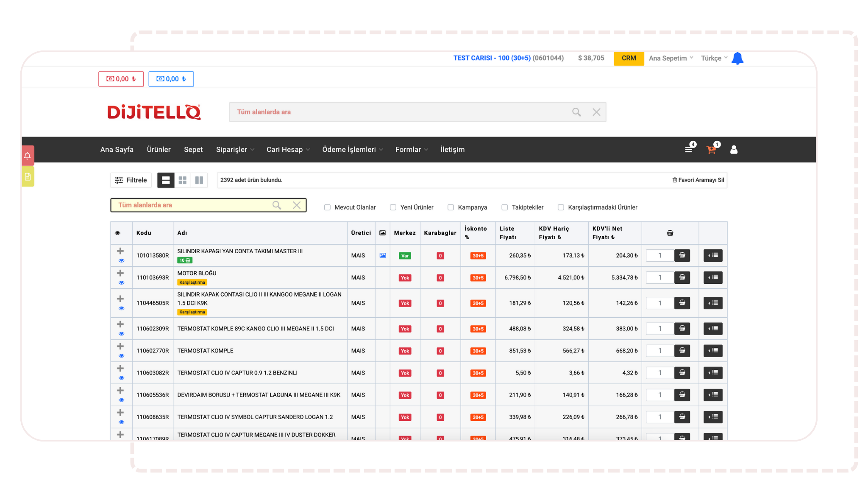Screen dimensions: 868x503
Task: Click the Dijitello logo
Action: (154, 112)
